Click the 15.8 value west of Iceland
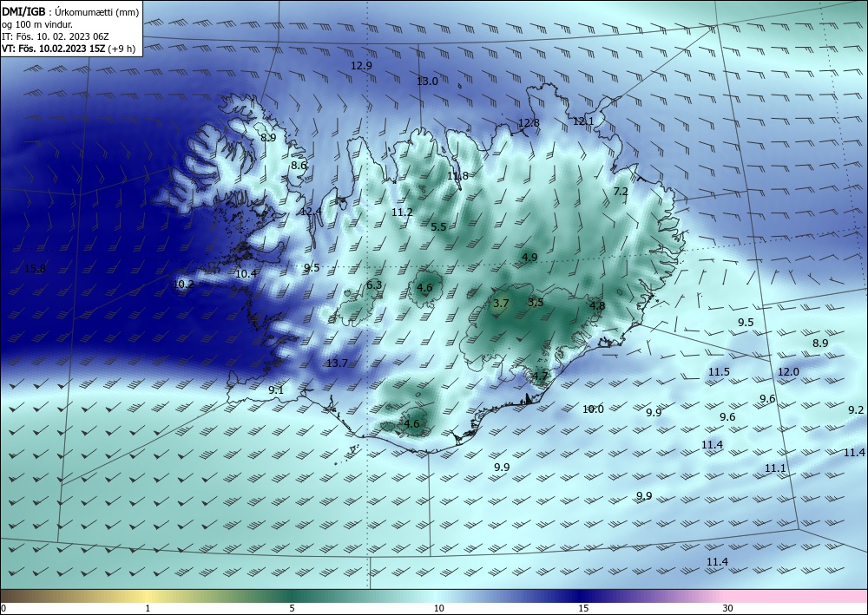The image size is (868, 615). point(35,269)
